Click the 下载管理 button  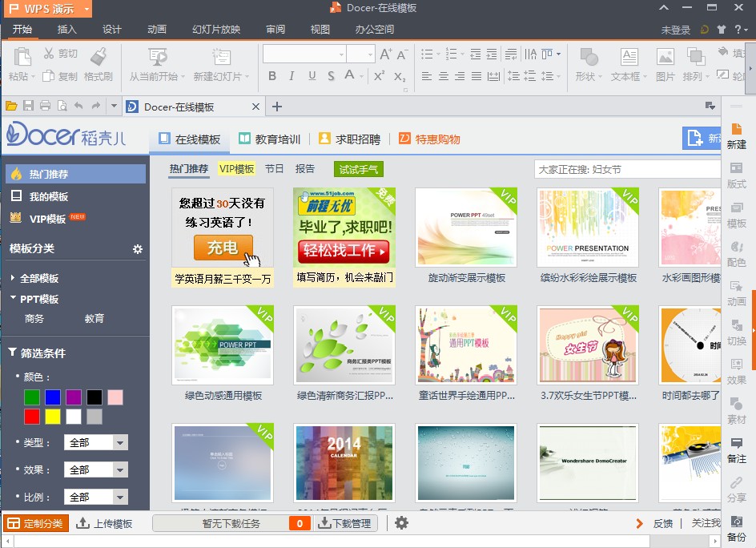tap(344, 523)
